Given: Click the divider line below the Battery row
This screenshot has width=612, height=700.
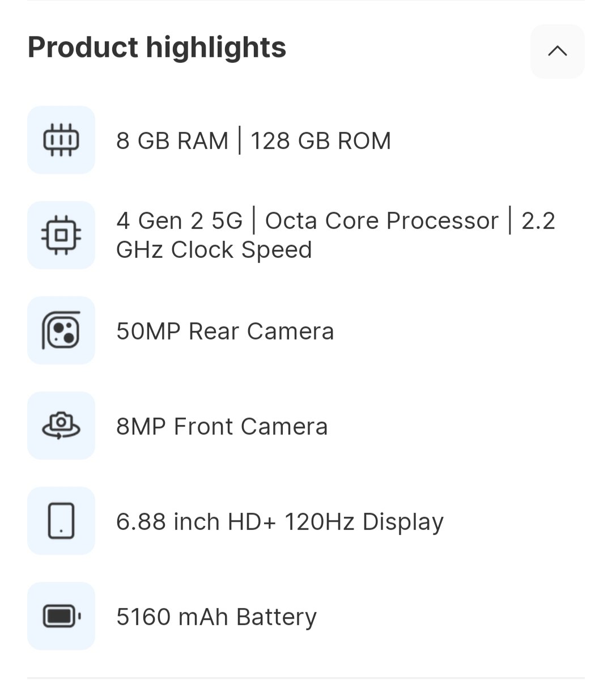Looking at the screenshot, I should (306, 678).
